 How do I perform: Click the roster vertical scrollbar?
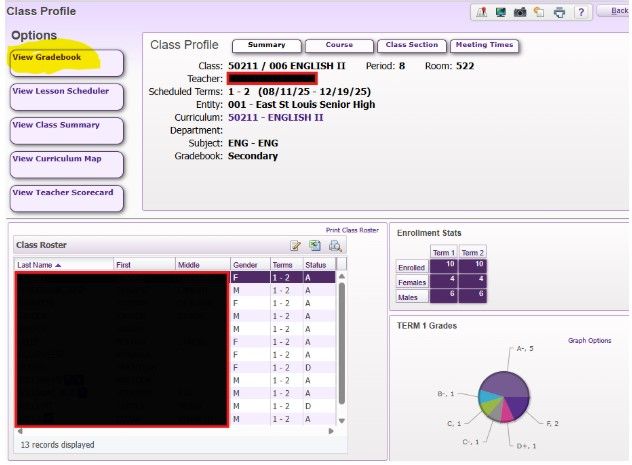(x=341, y=340)
